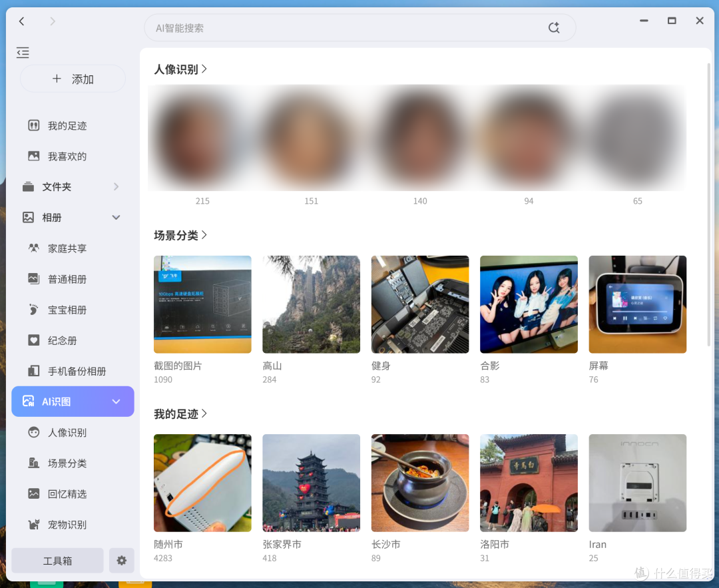Open the 截图的图片 scene thumbnail
This screenshot has width=719, height=588.
click(x=202, y=304)
